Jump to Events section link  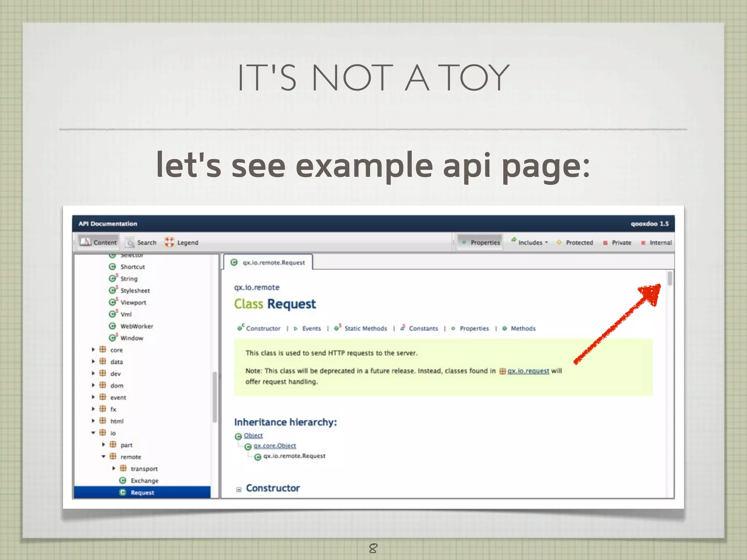pyautogui.click(x=311, y=328)
